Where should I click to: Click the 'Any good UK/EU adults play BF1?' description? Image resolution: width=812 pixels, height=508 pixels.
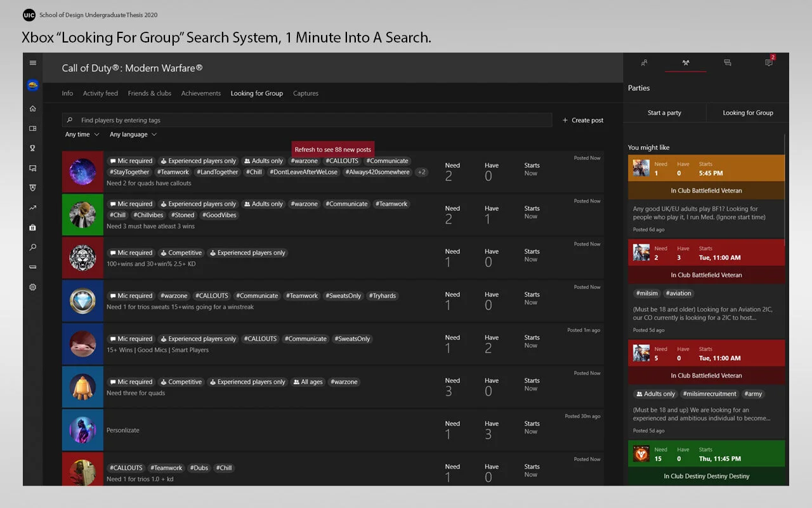pos(699,213)
